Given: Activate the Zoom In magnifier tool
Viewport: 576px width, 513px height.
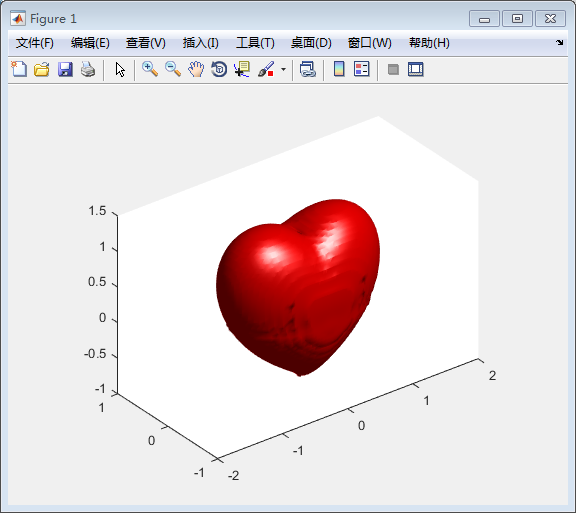Looking at the screenshot, I should [150, 69].
